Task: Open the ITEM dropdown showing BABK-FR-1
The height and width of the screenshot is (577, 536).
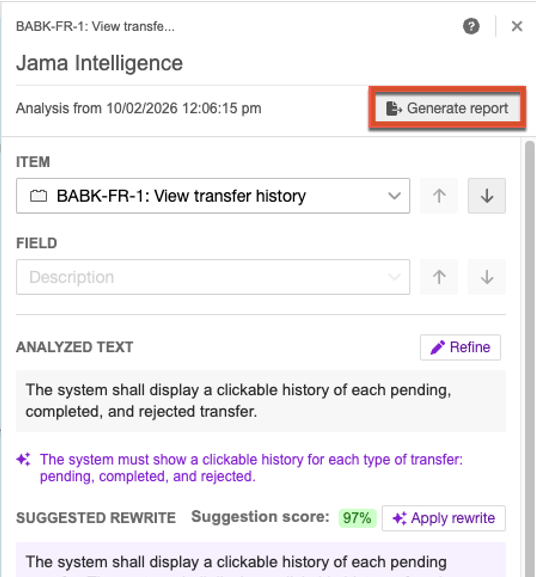Action: click(213, 196)
